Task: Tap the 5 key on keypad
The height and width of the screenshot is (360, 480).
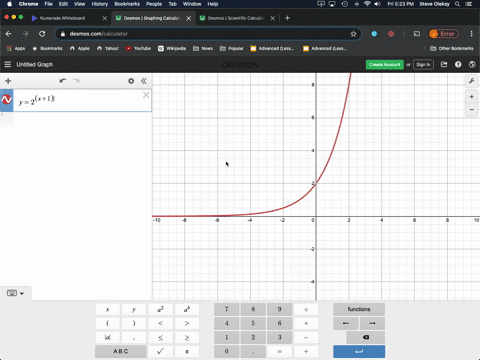Action: [253, 323]
